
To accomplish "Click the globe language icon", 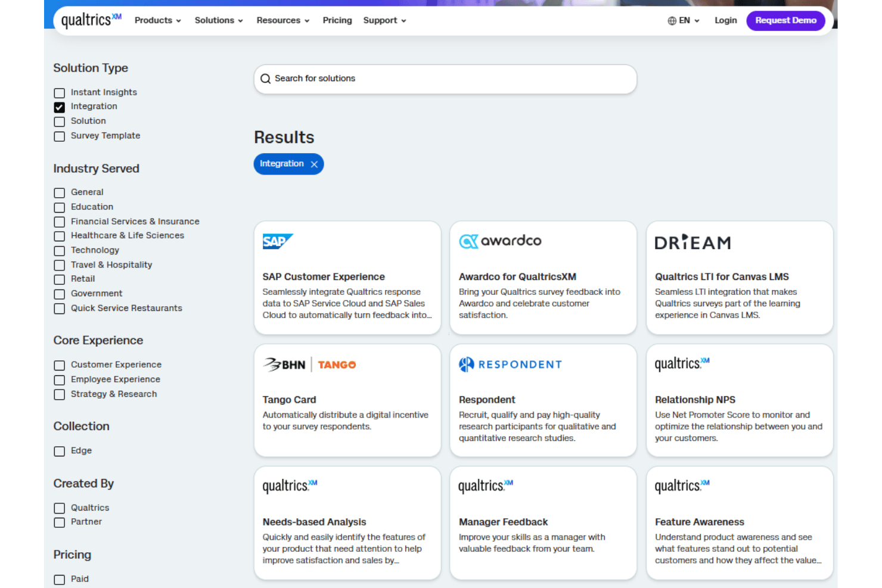I will [x=672, y=21].
